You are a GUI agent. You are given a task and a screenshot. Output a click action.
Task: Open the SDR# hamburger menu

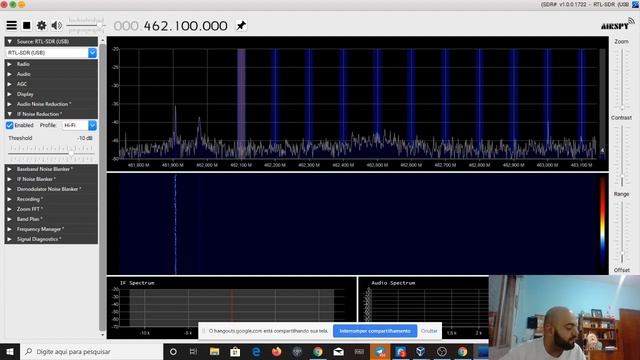11,26
